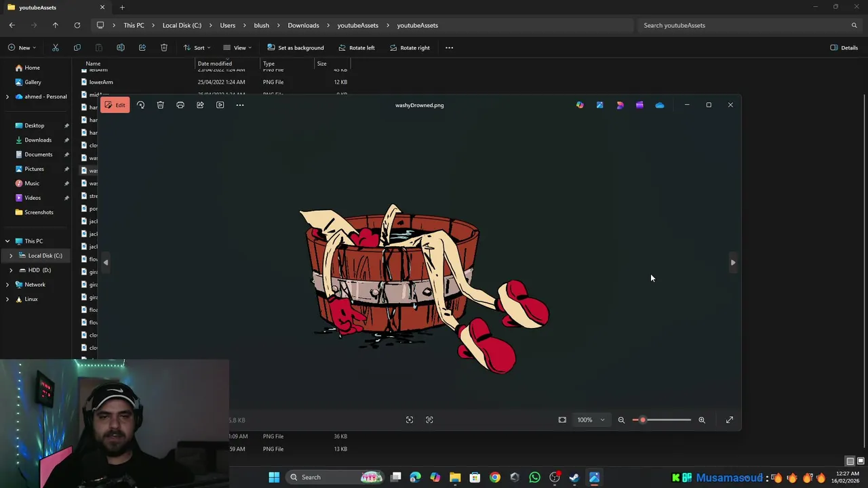Open the Windows Start menu

(x=274, y=477)
